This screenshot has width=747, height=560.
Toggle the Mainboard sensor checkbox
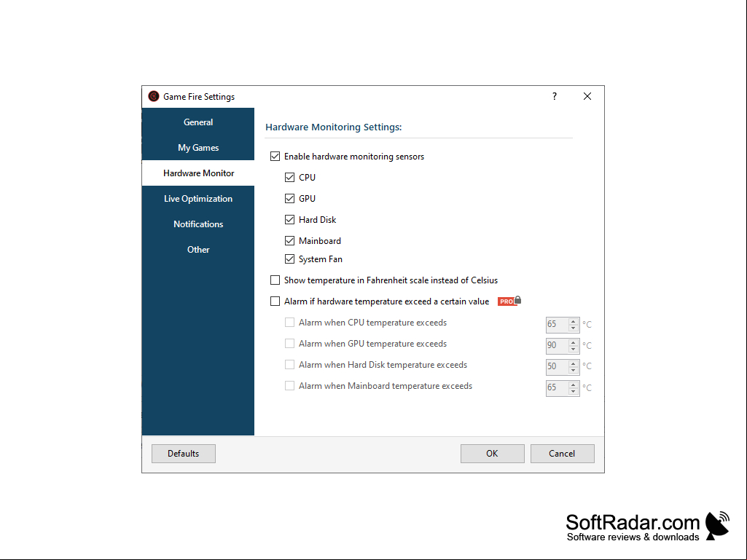pyautogui.click(x=289, y=240)
